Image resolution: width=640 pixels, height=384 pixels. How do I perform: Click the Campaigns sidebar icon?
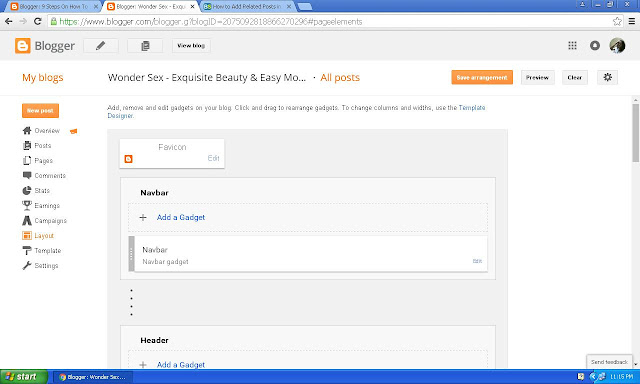point(27,221)
